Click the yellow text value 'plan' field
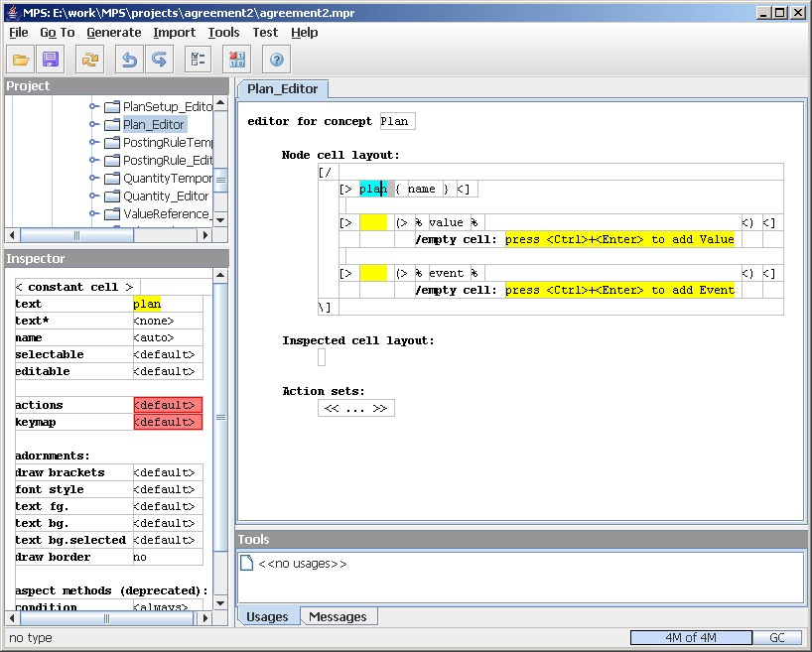812x652 pixels. (x=147, y=304)
